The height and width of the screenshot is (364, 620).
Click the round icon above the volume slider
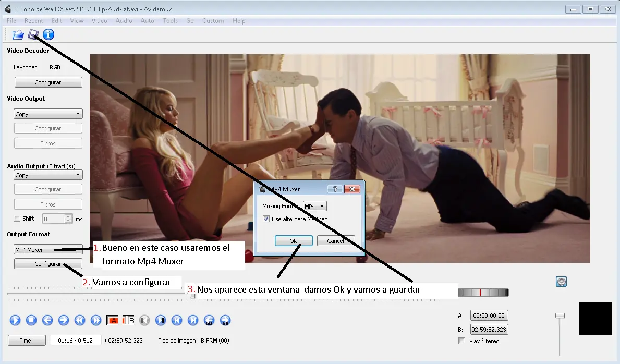point(561,282)
